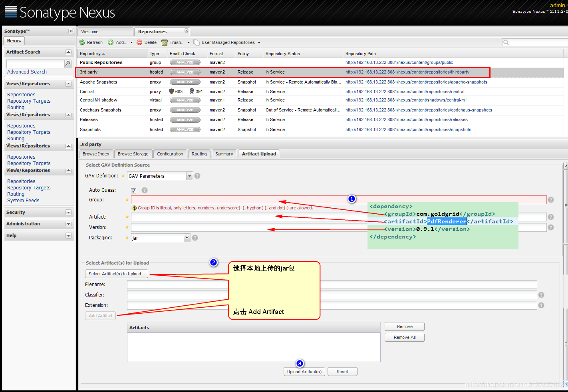Click the Central health check shield icon
The image size is (568, 392).
(172, 92)
